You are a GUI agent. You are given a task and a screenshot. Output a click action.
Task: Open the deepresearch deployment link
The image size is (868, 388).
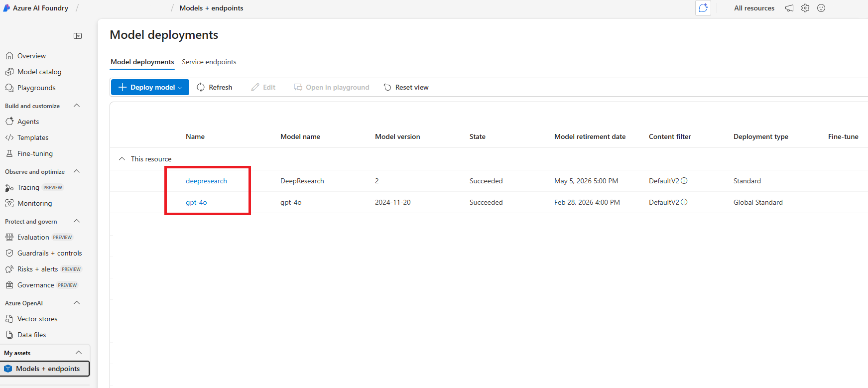pos(206,181)
